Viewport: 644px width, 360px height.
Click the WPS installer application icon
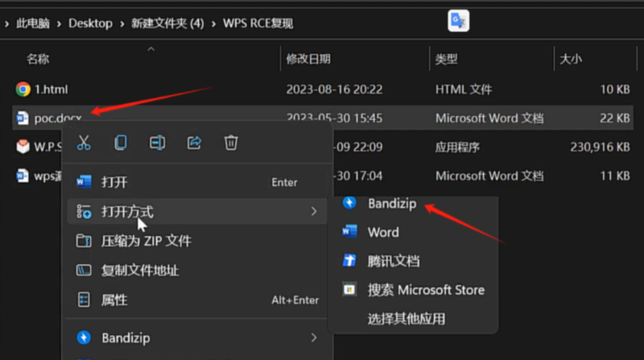[x=23, y=146]
